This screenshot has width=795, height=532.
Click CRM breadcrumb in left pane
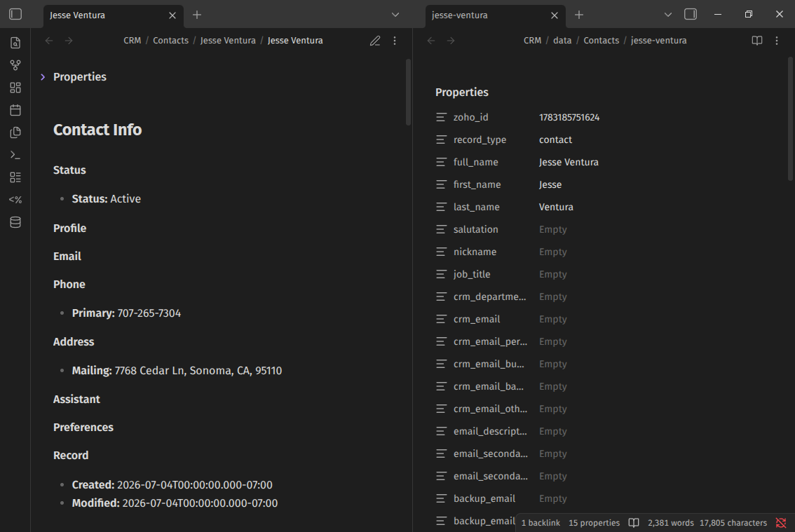[x=132, y=41]
